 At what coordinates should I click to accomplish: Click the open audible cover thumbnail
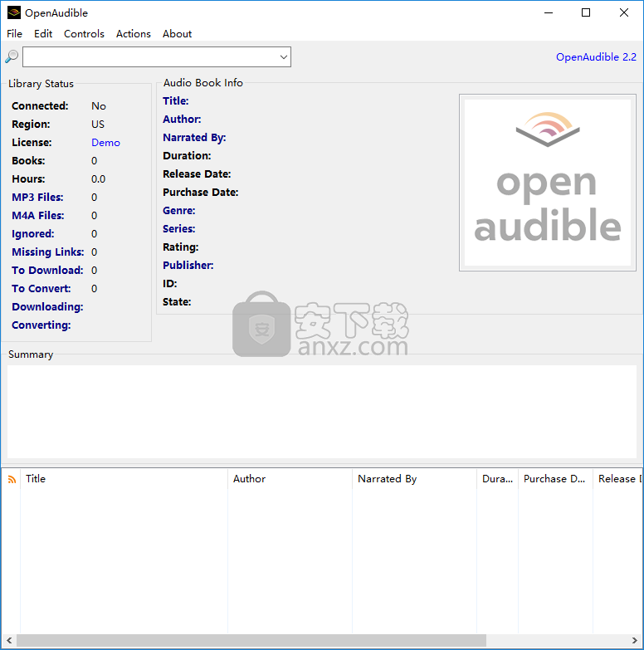548,183
